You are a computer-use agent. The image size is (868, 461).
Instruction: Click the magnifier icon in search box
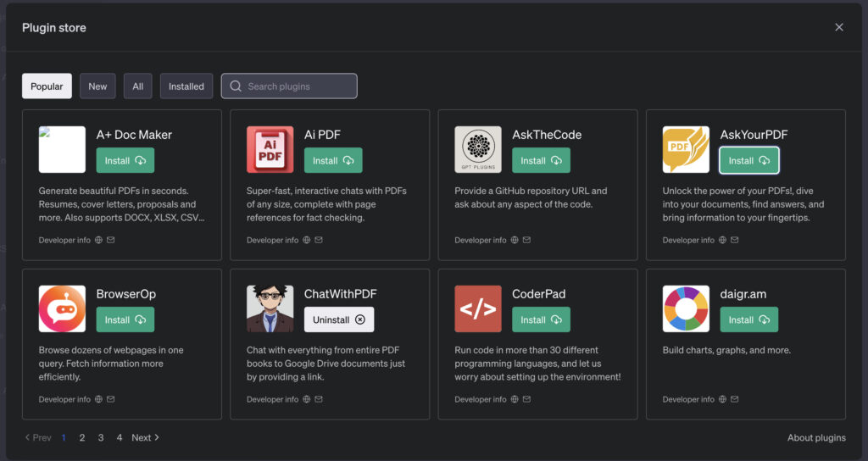click(x=236, y=86)
